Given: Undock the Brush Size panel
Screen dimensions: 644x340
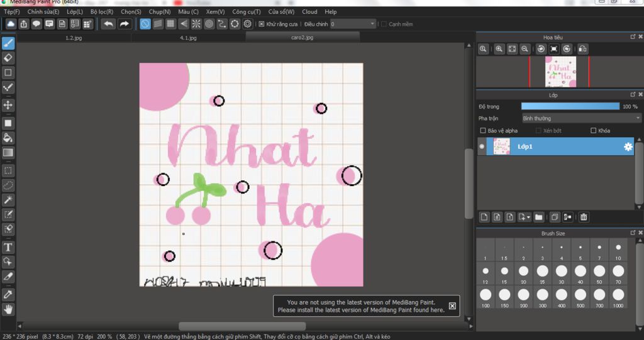Looking at the screenshot, I should 633,233.
